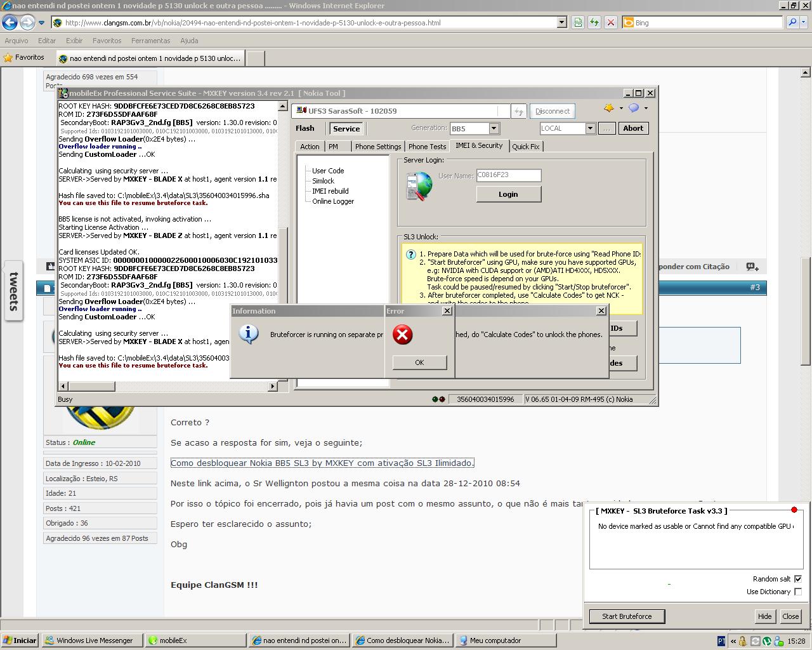
Task: Click the Bing search magnifier button
Action: tap(792, 22)
